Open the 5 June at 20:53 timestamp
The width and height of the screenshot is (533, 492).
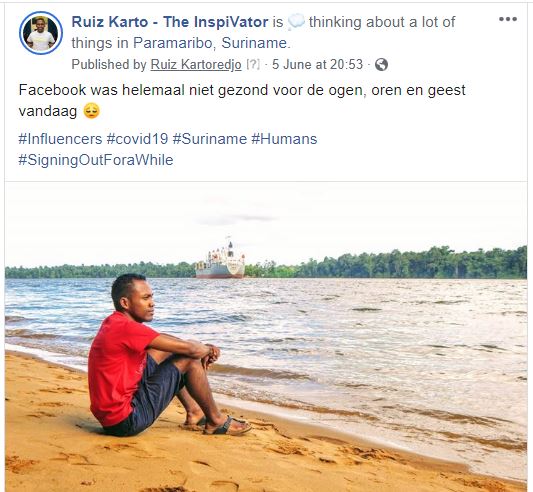pos(317,65)
